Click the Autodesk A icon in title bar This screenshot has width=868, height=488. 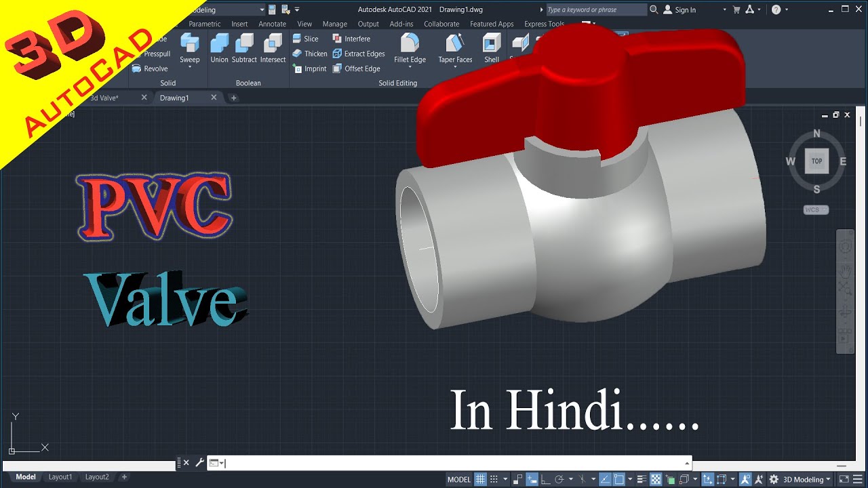coord(749,9)
